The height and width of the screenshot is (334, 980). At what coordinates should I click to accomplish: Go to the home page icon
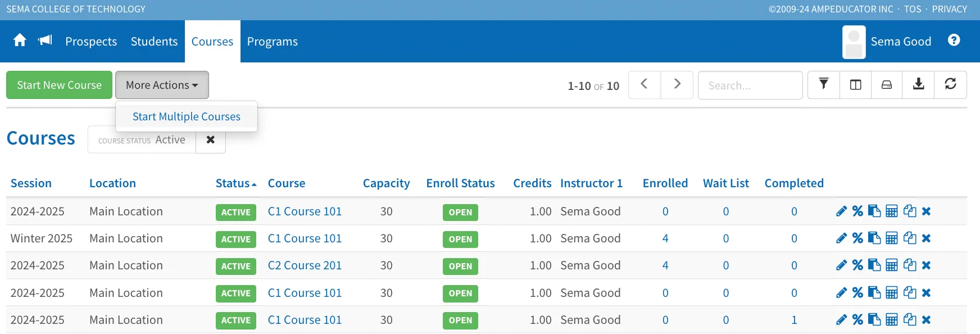pos(20,40)
